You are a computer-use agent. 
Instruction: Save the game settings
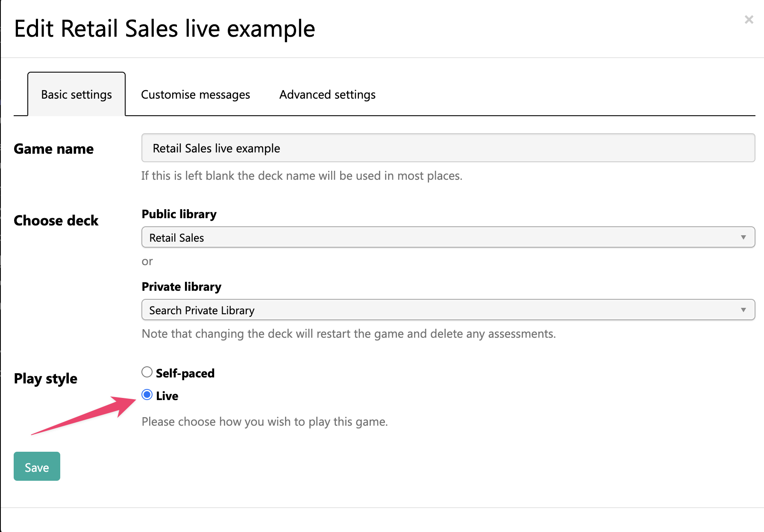point(37,466)
